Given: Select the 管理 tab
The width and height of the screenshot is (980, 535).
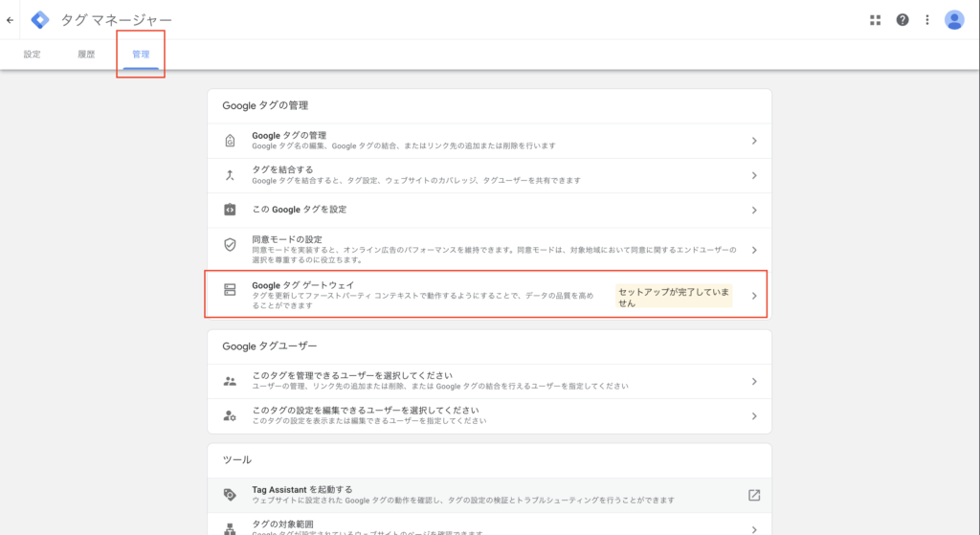Looking at the screenshot, I should [141, 55].
